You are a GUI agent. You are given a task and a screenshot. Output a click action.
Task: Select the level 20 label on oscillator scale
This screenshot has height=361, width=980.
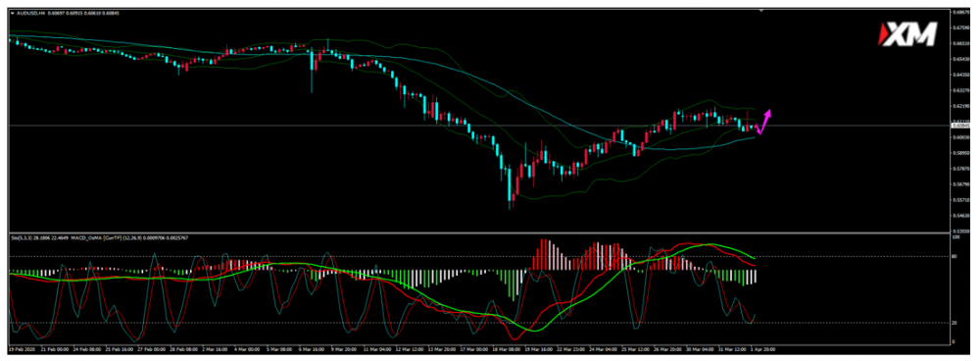coord(955,323)
